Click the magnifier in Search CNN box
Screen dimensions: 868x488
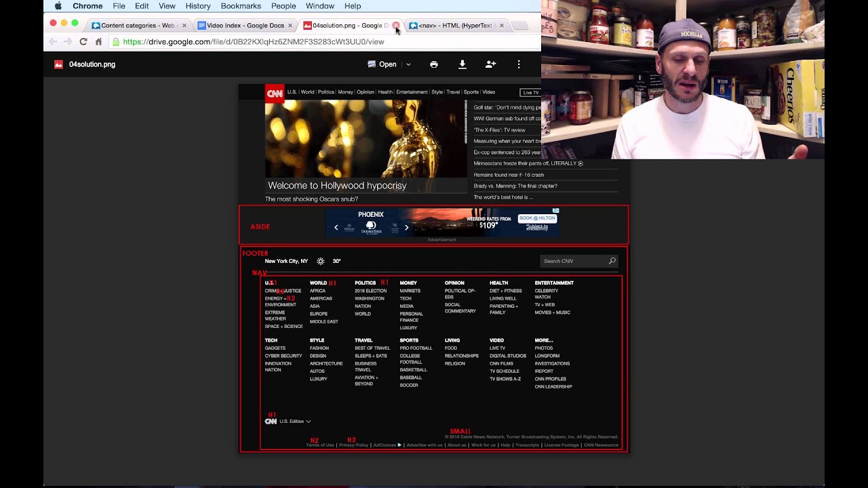(612, 261)
